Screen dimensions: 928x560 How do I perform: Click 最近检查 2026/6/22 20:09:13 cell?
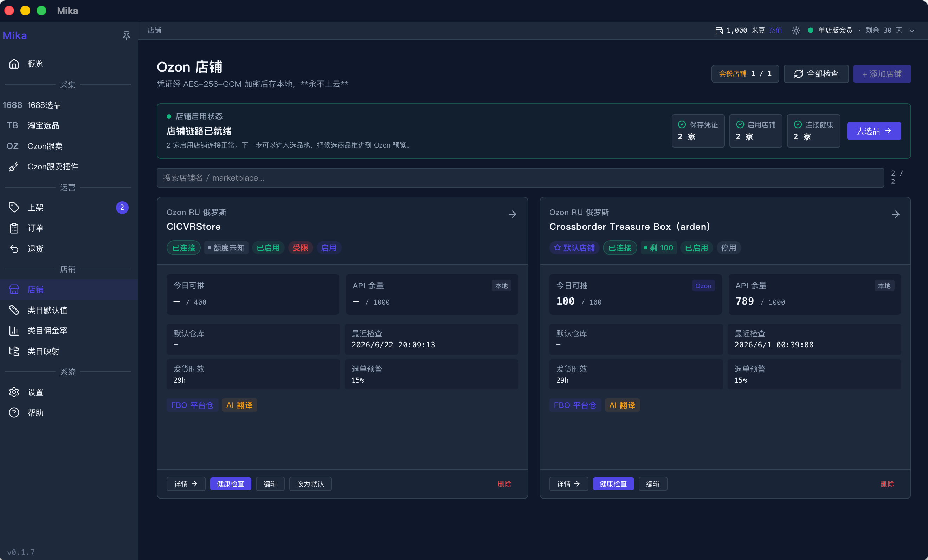(x=432, y=339)
